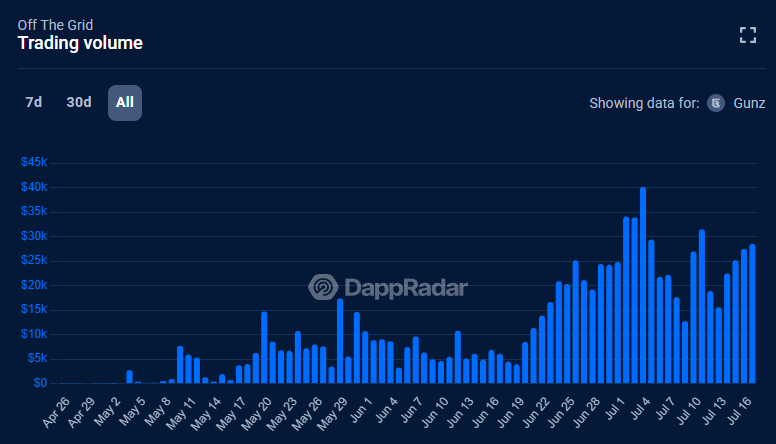Click the May 8 x-axis label

[x=158, y=411]
